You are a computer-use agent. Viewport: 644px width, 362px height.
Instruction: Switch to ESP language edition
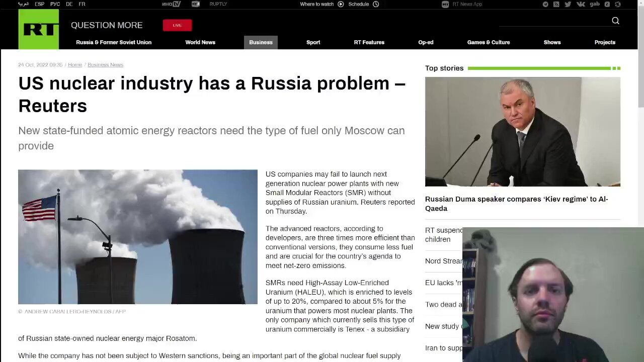point(40,4)
